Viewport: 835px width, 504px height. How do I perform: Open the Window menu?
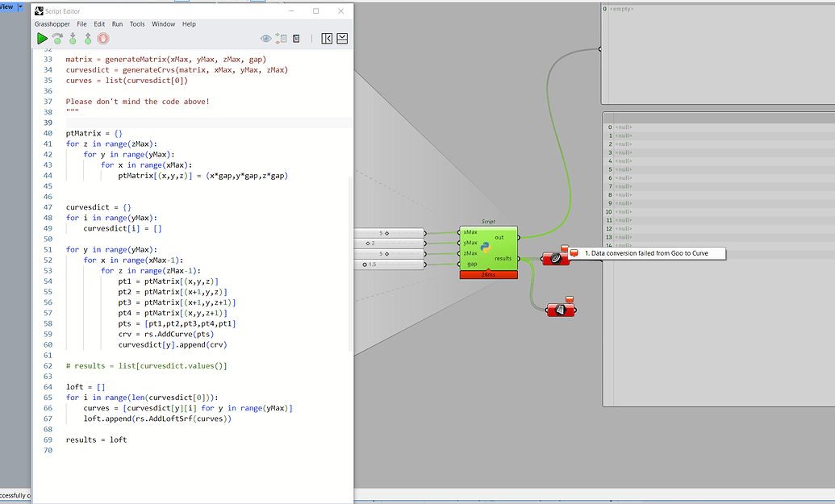[x=163, y=24]
